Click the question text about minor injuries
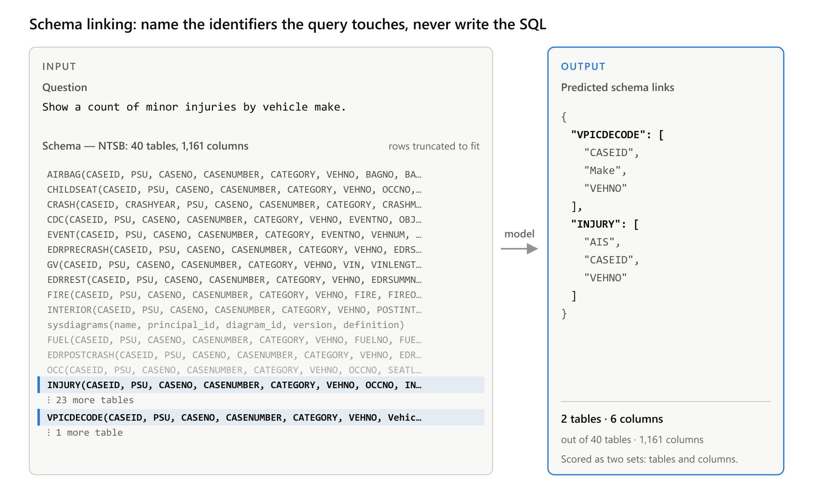 pyautogui.click(x=194, y=107)
